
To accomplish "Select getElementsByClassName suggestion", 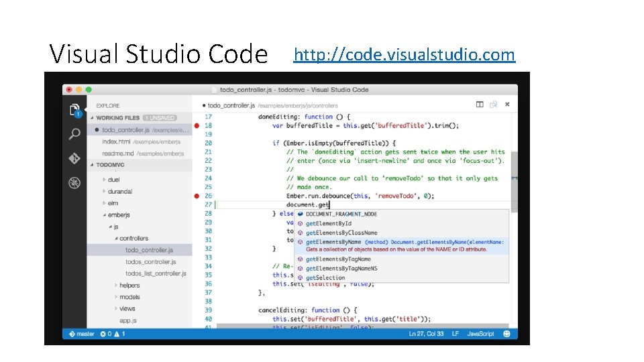I will point(402,233).
